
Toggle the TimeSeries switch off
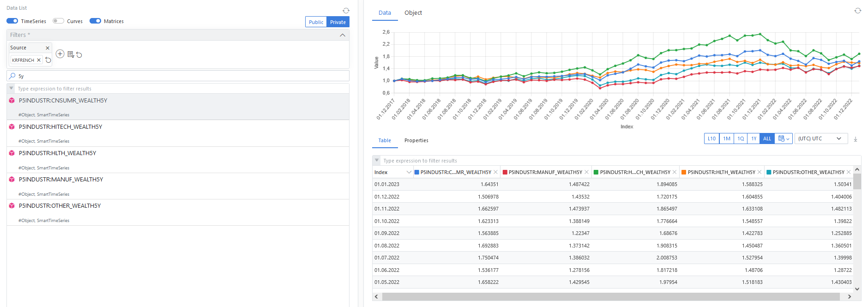click(12, 21)
